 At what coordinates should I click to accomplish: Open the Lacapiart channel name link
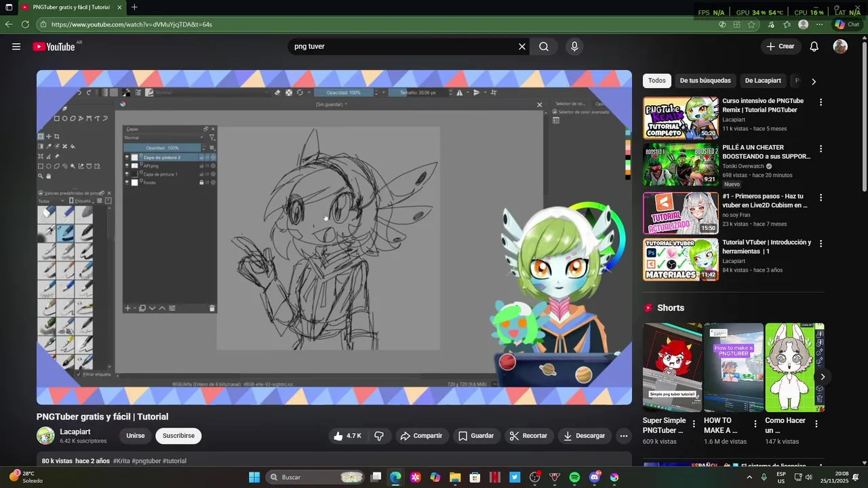point(75,432)
